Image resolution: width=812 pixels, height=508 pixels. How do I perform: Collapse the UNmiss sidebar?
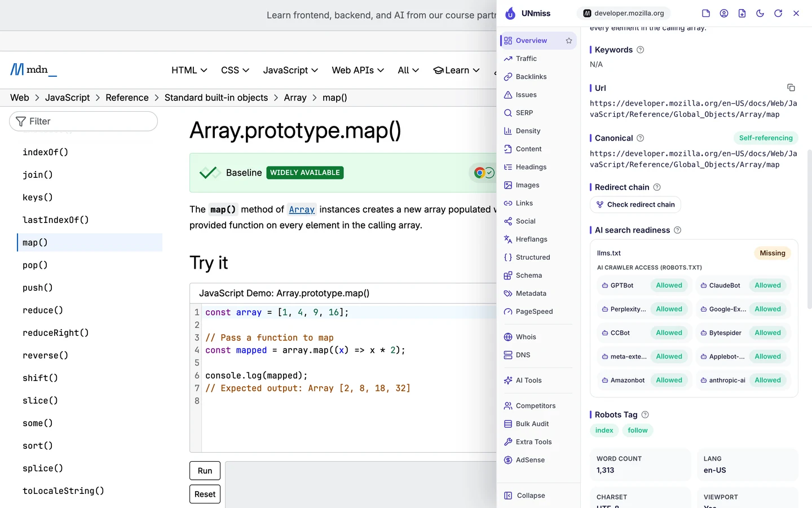coord(524,496)
